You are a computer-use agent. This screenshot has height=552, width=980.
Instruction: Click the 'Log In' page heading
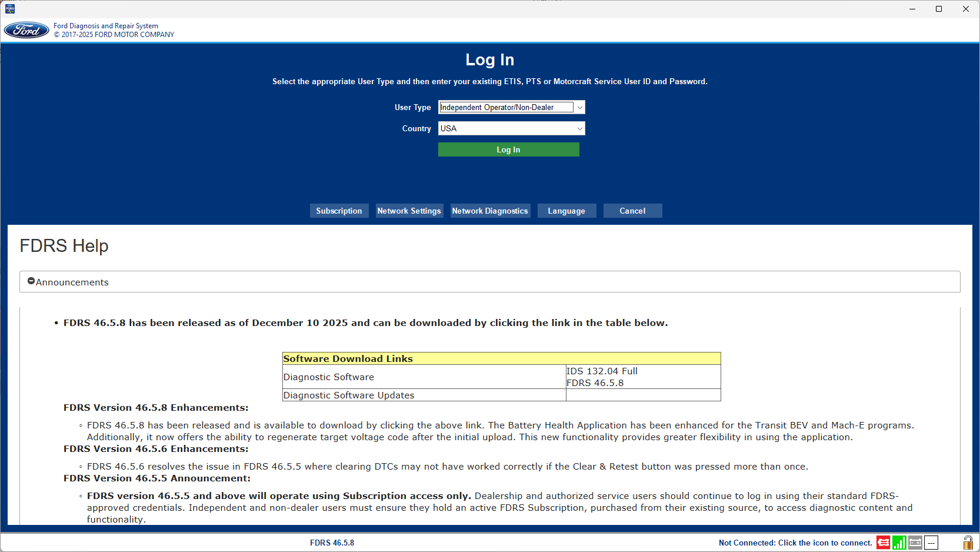point(490,59)
